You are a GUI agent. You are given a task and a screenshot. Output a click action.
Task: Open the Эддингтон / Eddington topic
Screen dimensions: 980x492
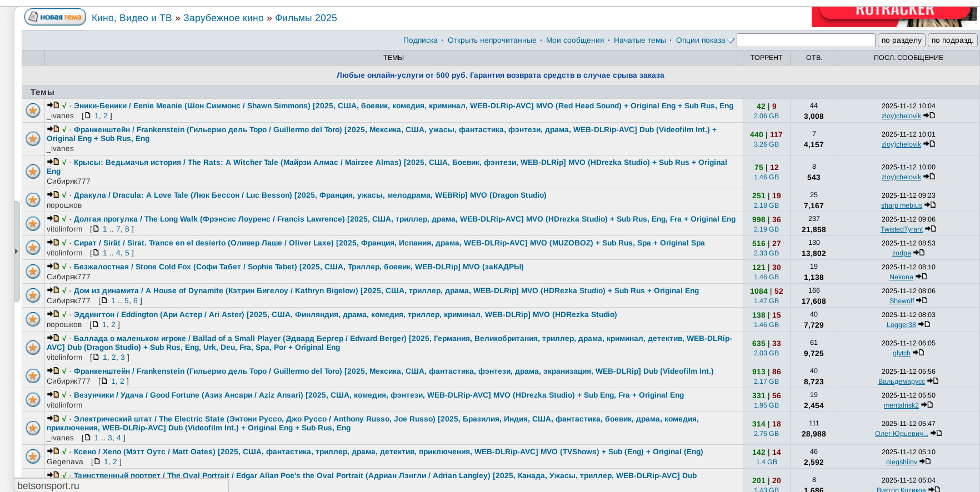[x=346, y=314]
